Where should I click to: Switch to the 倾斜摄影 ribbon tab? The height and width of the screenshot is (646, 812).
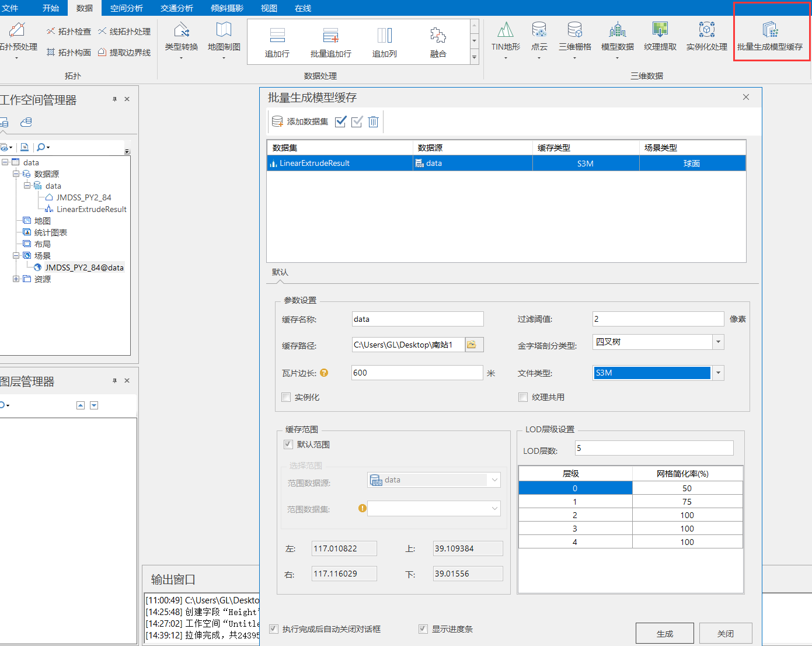coord(227,8)
